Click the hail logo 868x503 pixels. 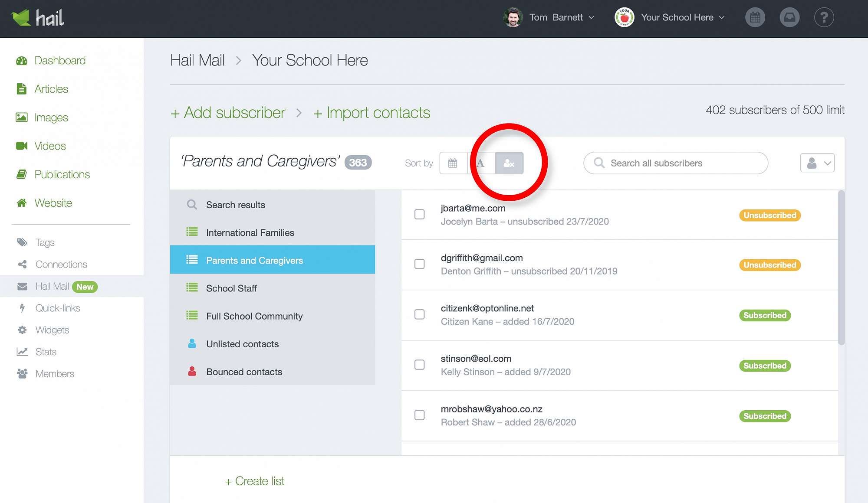(x=38, y=18)
